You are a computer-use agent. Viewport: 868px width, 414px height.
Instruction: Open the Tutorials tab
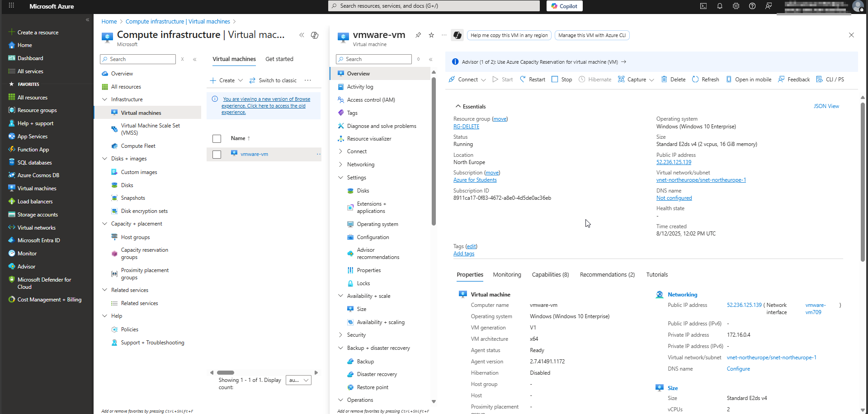[x=657, y=275]
